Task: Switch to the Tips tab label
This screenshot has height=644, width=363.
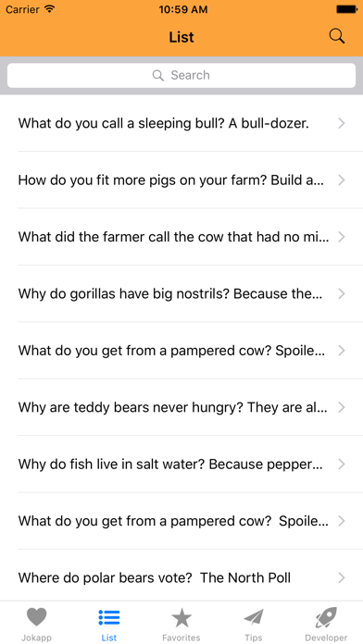Action: point(254,638)
